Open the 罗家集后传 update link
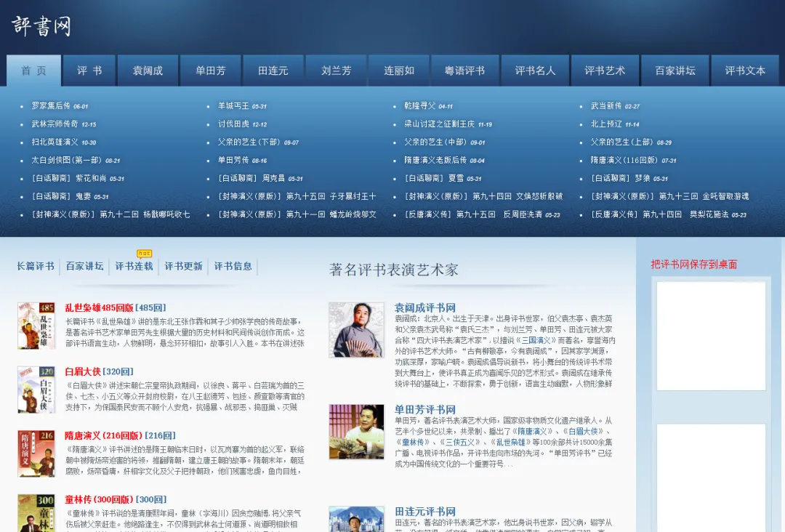785x532 pixels. click(x=51, y=105)
